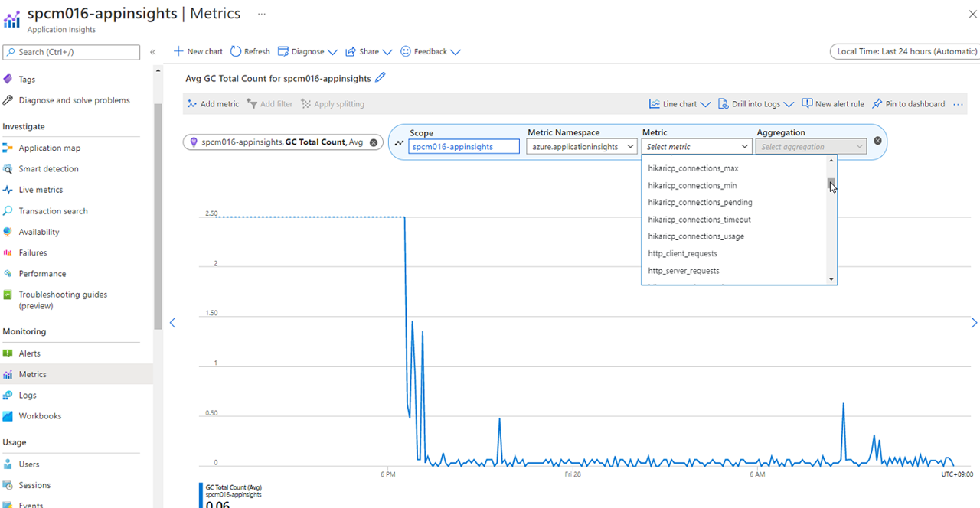Image resolution: width=980 pixels, height=508 pixels.
Task: Open page more options next to title
Action: (262, 14)
